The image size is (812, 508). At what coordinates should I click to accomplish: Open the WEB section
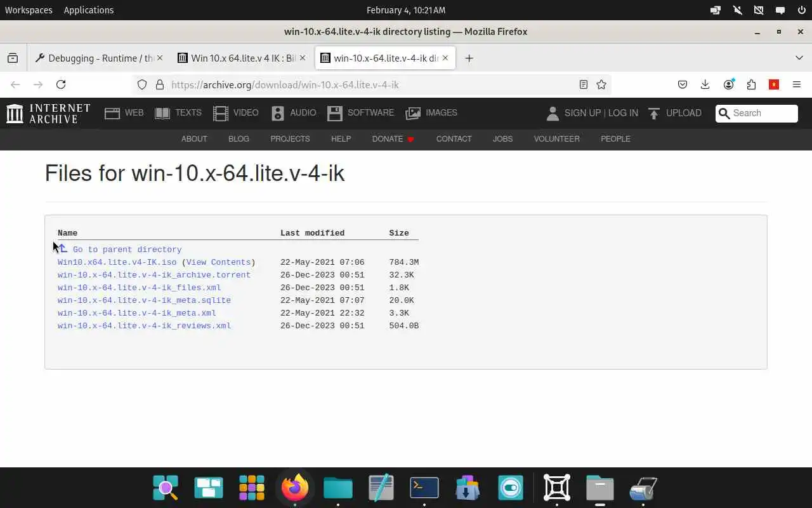pos(124,113)
